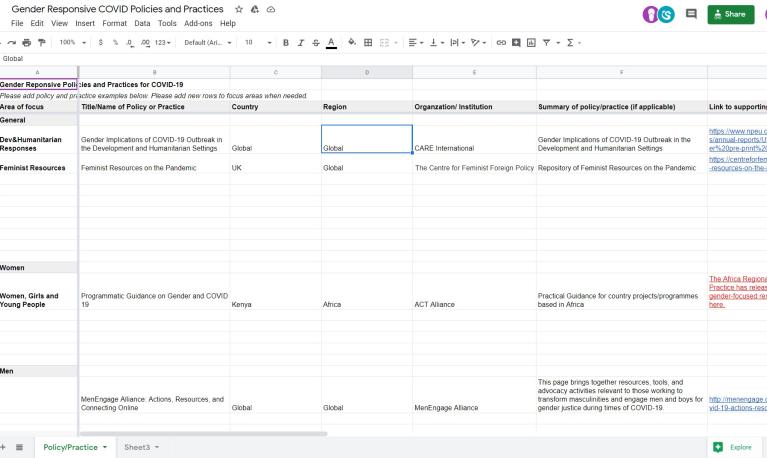Open the Tools menu
Image resolution: width=767 pixels, height=458 pixels.
(167, 23)
